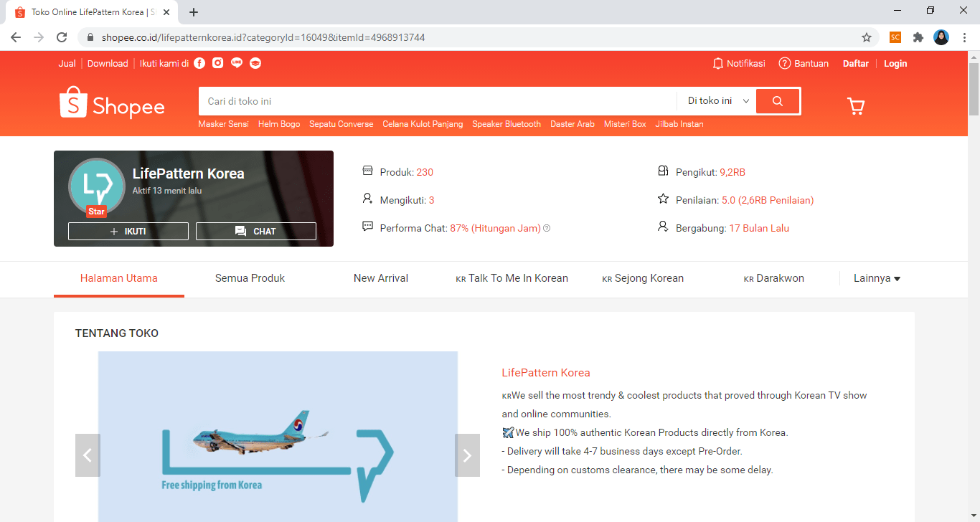Click the Free shipping from Korea banner

click(x=278, y=437)
